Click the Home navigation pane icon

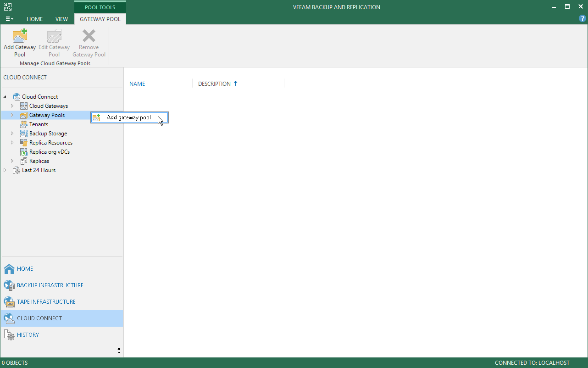pyautogui.click(x=9, y=269)
